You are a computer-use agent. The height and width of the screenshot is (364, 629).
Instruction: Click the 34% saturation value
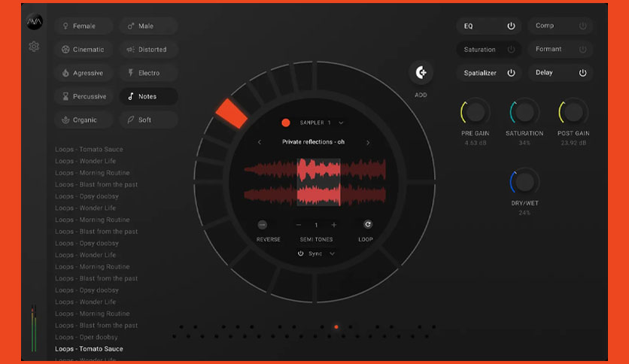[524, 143]
